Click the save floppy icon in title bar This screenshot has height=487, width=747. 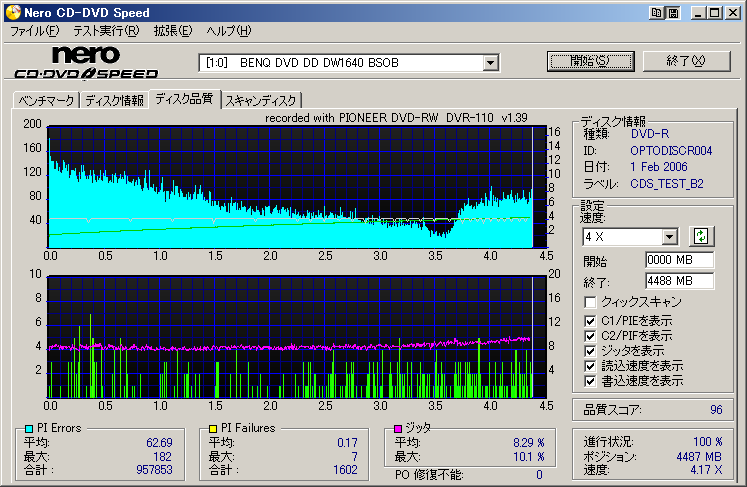click(x=673, y=13)
